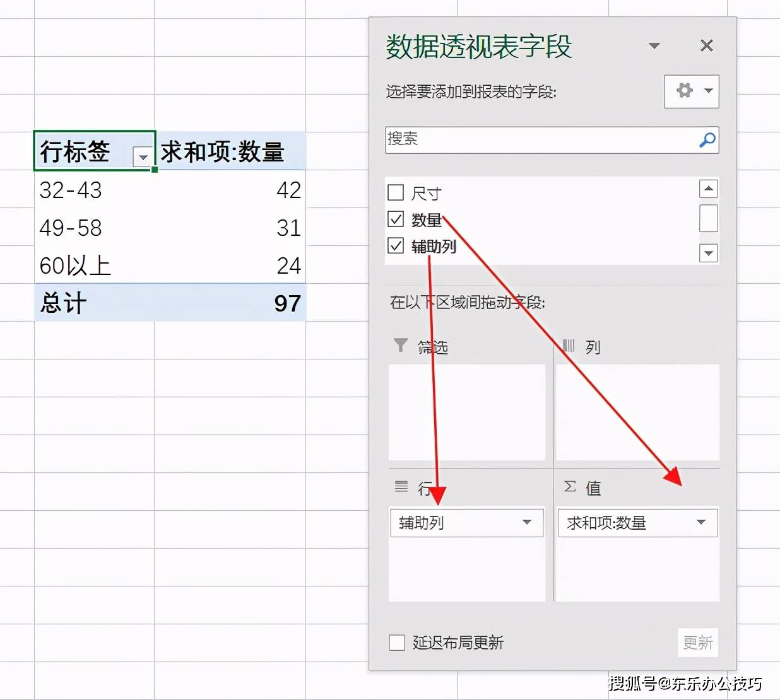The height and width of the screenshot is (700, 780).
Task: Select the cell with value 42
Action: 230,189
